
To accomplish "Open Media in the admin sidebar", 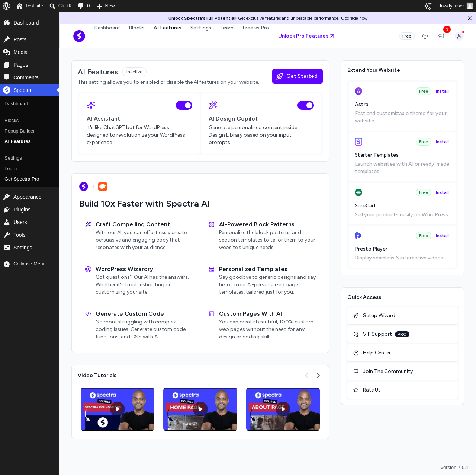I will [x=30, y=52].
